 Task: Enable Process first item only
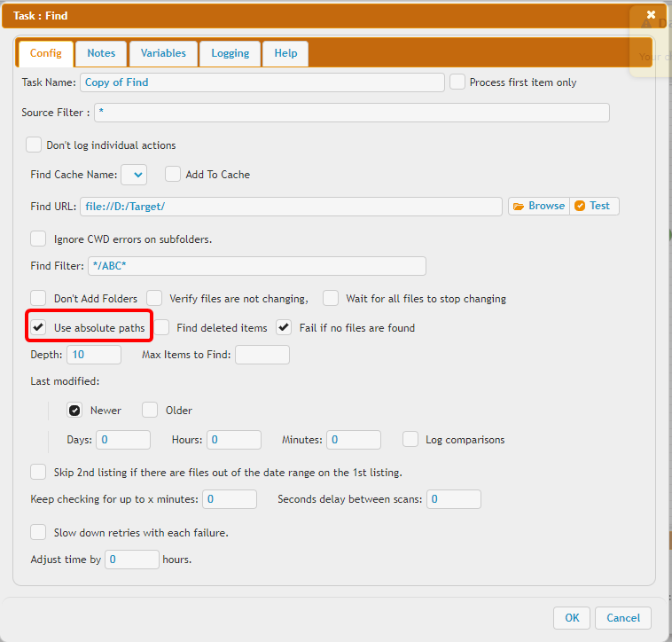457,82
